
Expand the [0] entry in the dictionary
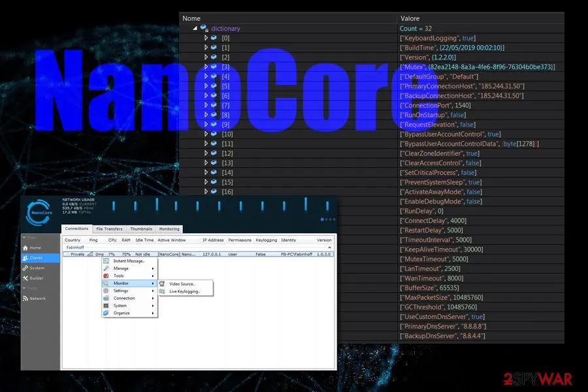206,38
